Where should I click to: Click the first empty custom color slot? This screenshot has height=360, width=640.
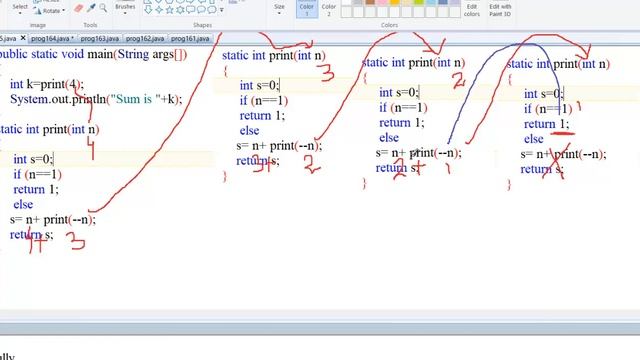coord(346,12)
